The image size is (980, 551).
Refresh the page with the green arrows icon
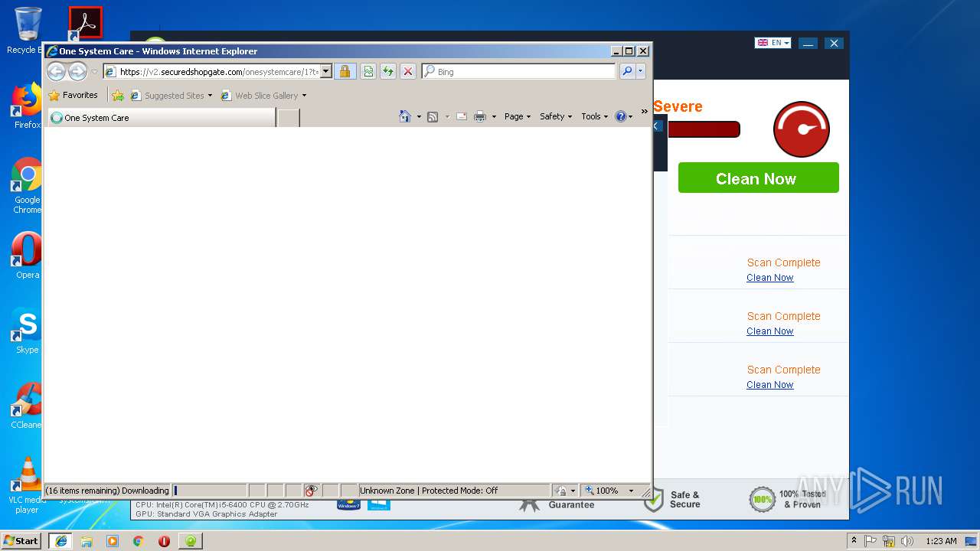click(388, 71)
